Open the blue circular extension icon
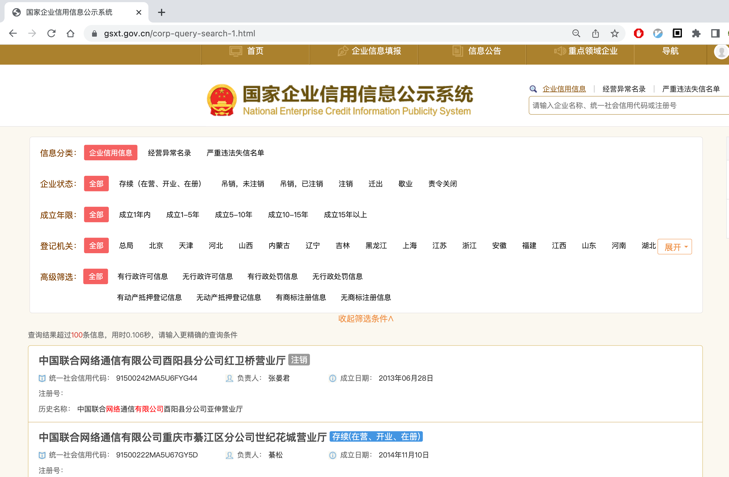The height and width of the screenshot is (477, 729). 658,33
